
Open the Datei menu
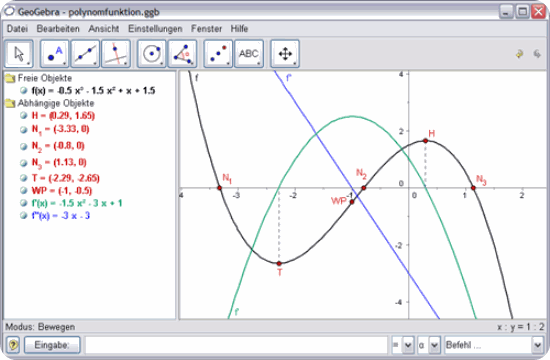[17, 29]
